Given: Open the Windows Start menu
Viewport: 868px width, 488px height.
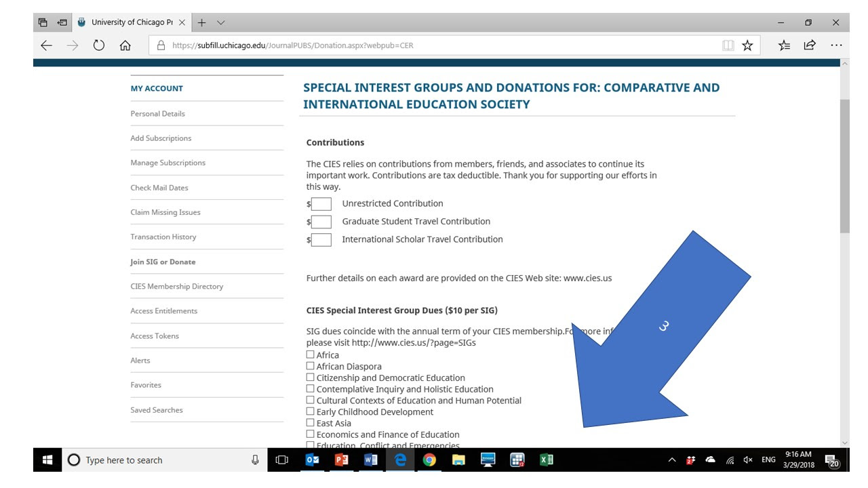Looking at the screenshot, I should click(x=47, y=460).
